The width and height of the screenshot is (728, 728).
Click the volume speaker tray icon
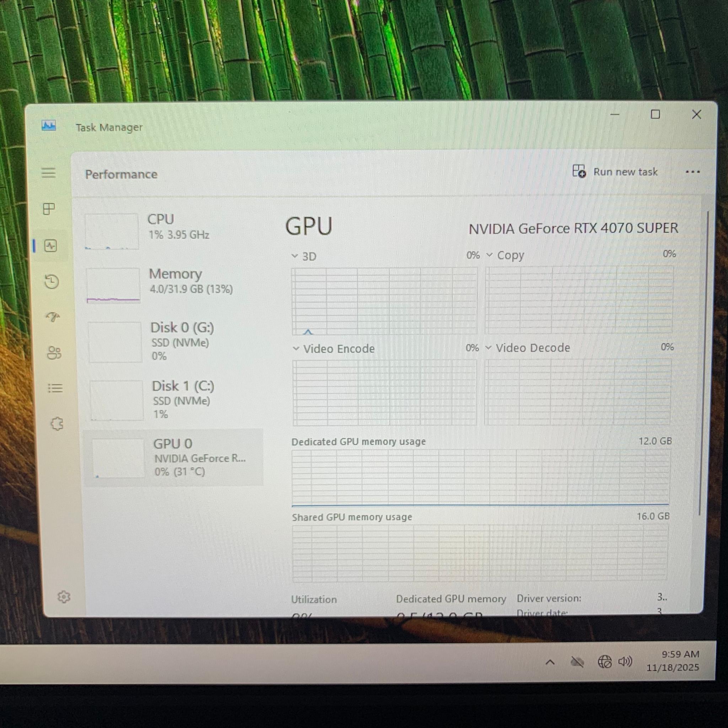[x=625, y=661]
